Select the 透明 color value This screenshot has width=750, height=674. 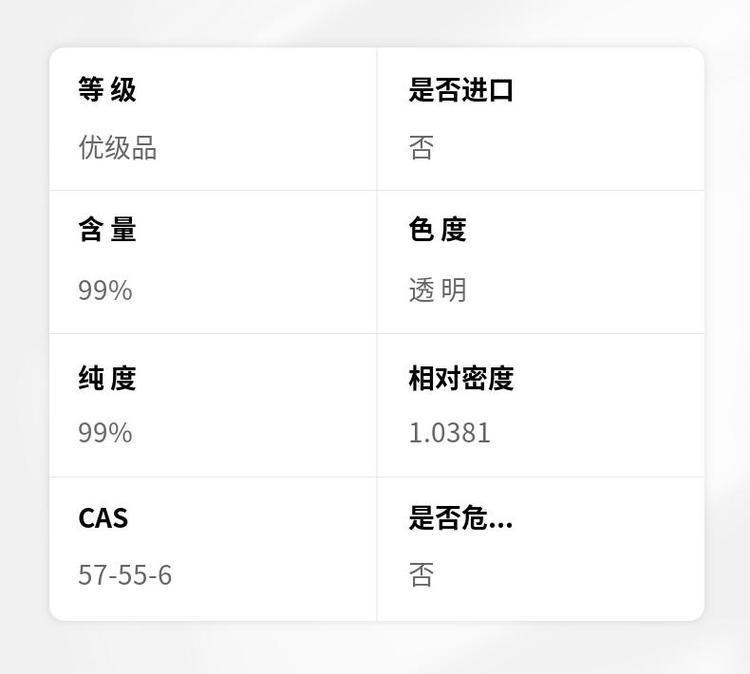(x=437, y=290)
